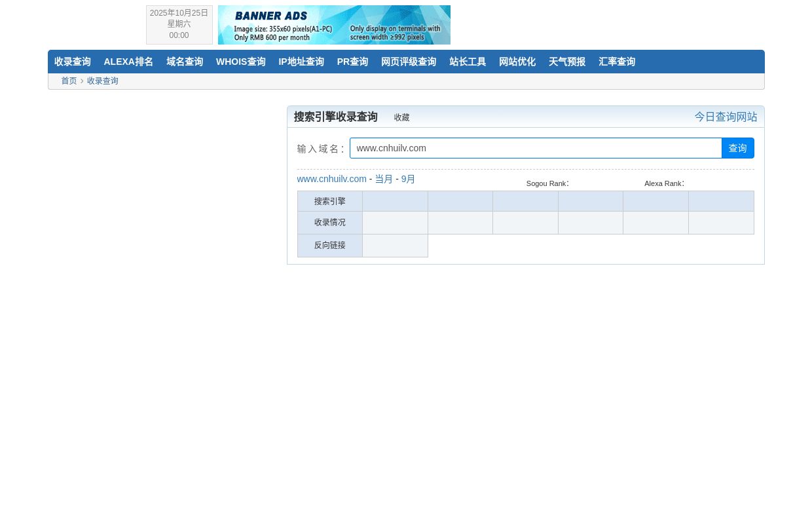Click the 当月 link in results
Screen dimensions: 812x524
pyautogui.click(x=384, y=179)
